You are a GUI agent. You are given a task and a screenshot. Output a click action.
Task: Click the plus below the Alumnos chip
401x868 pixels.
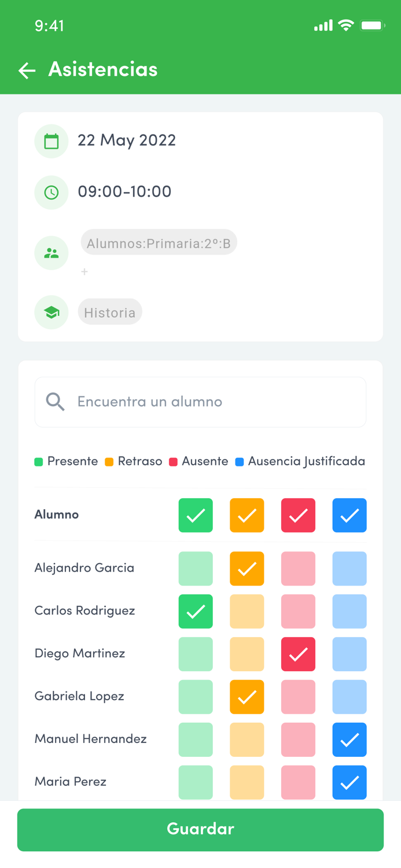84,271
